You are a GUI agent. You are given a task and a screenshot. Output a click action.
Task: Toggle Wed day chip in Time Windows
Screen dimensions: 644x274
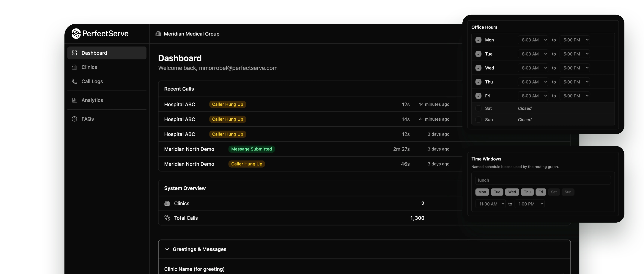point(512,192)
